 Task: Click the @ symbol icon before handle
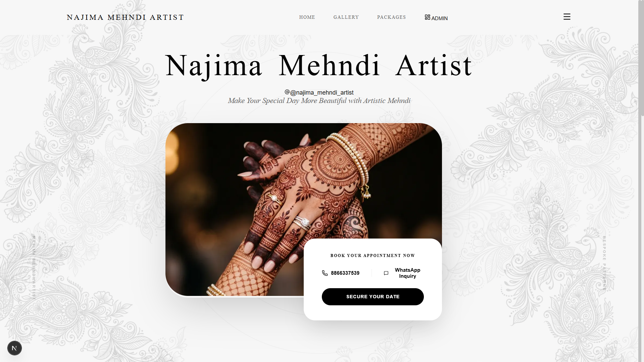(287, 92)
